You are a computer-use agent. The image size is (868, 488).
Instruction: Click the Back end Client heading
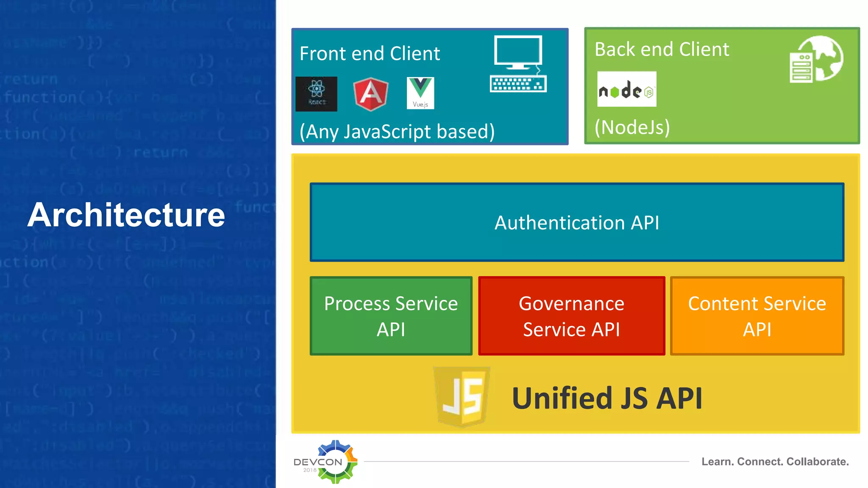click(x=662, y=50)
